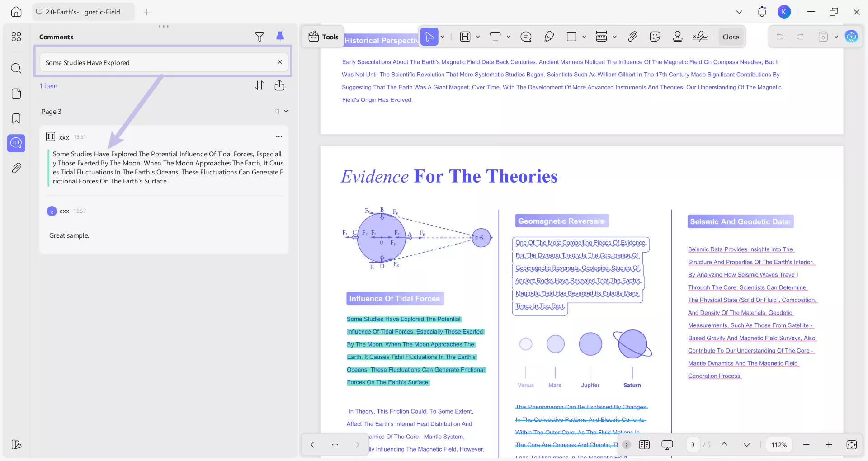
Task: Select the pencil drawing tool
Action: tap(549, 37)
